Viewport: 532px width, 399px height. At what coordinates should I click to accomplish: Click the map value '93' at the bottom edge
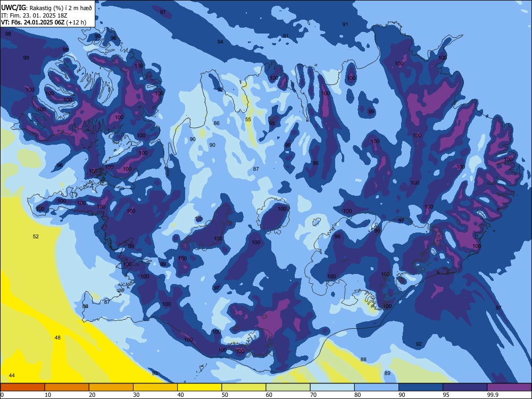[x=155, y=373]
